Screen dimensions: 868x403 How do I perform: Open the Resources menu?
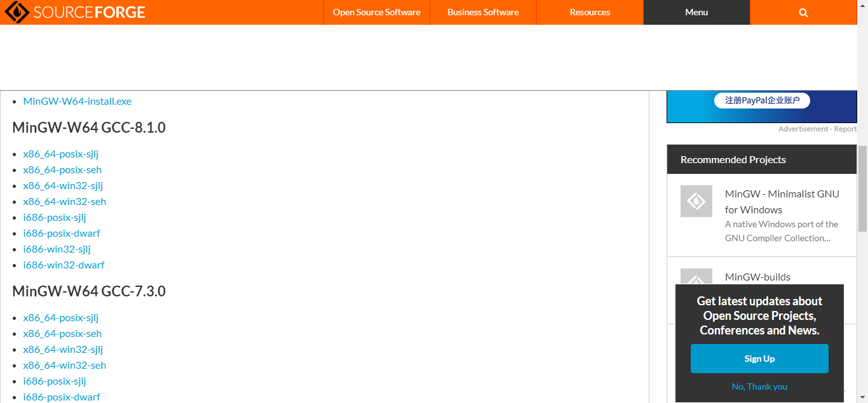pos(590,12)
